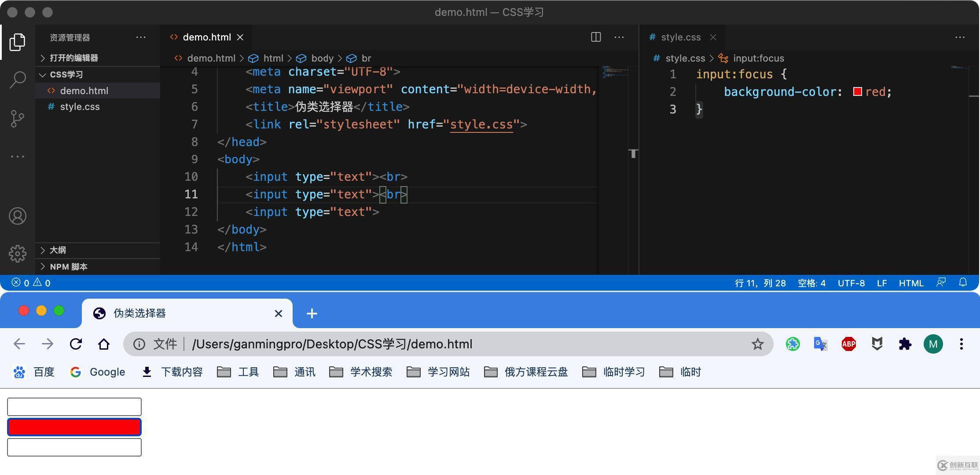This screenshot has height=475, width=980.
Task: Go forward in the Chrome browser
Action: pyautogui.click(x=48, y=344)
